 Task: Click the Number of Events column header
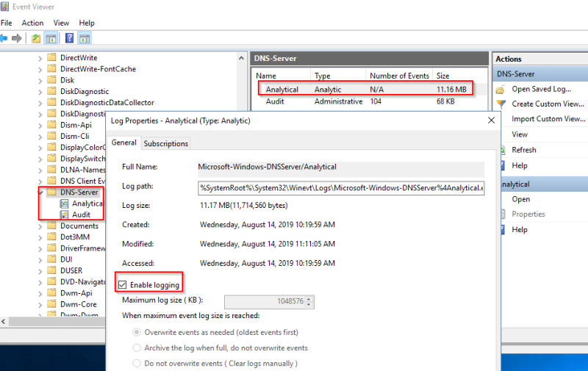click(x=399, y=76)
